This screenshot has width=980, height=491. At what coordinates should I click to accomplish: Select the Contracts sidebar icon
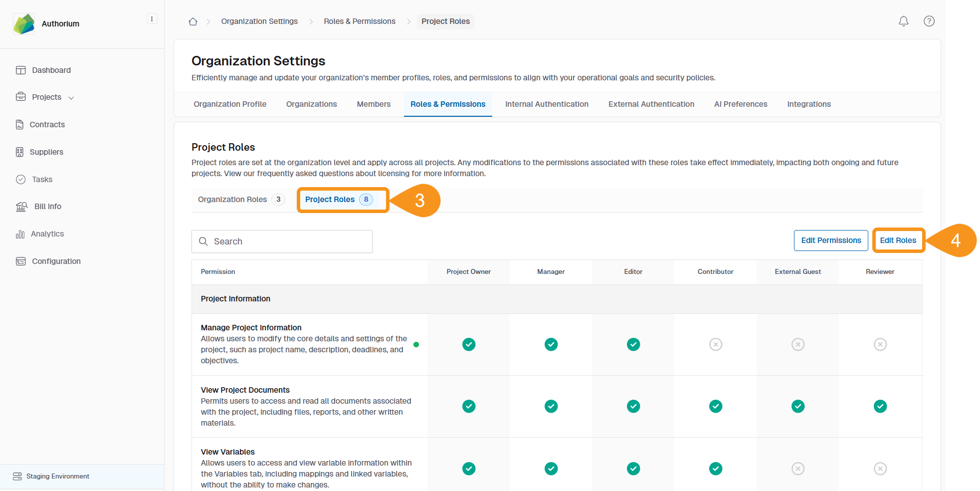click(x=48, y=124)
